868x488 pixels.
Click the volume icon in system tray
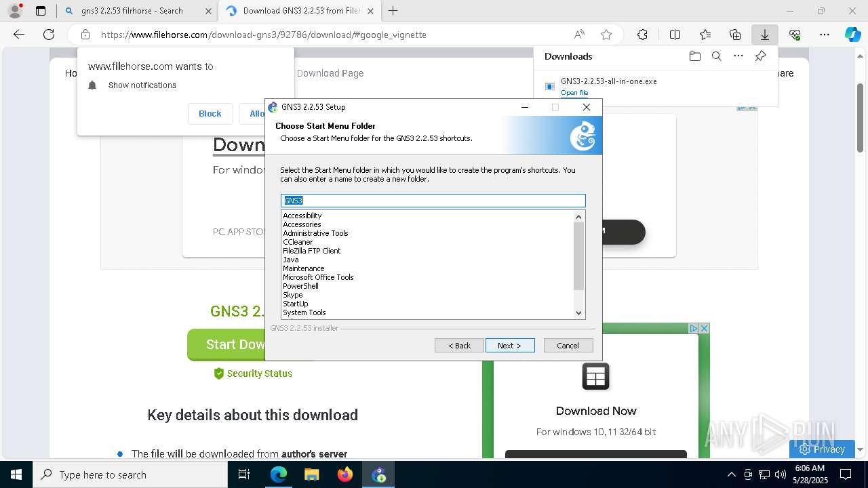click(780, 474)
